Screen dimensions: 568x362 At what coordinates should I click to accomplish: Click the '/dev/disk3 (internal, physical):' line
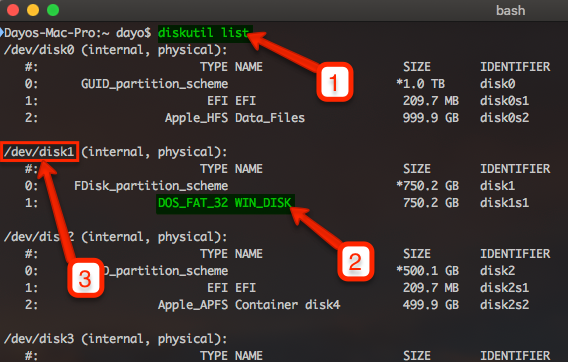116,339
